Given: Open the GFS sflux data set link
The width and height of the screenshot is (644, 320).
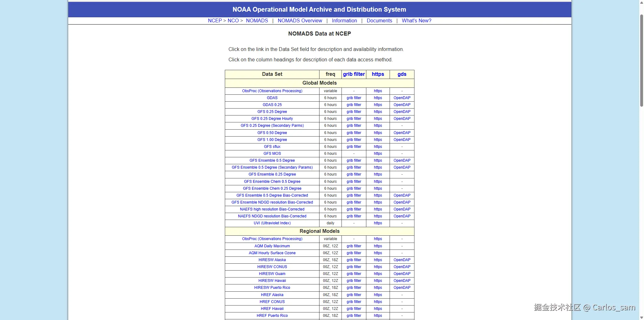Looking at the screenshot, I should point(272,147).
